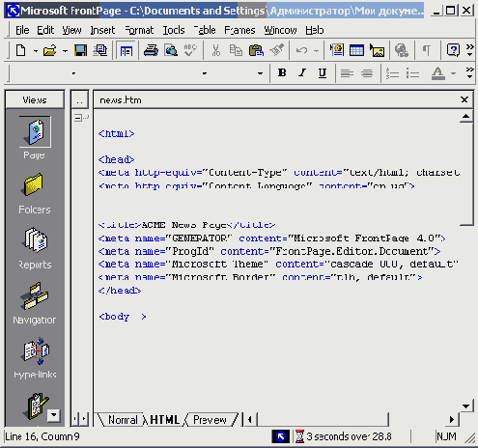Click the Save disk icon

coord(80,50)
